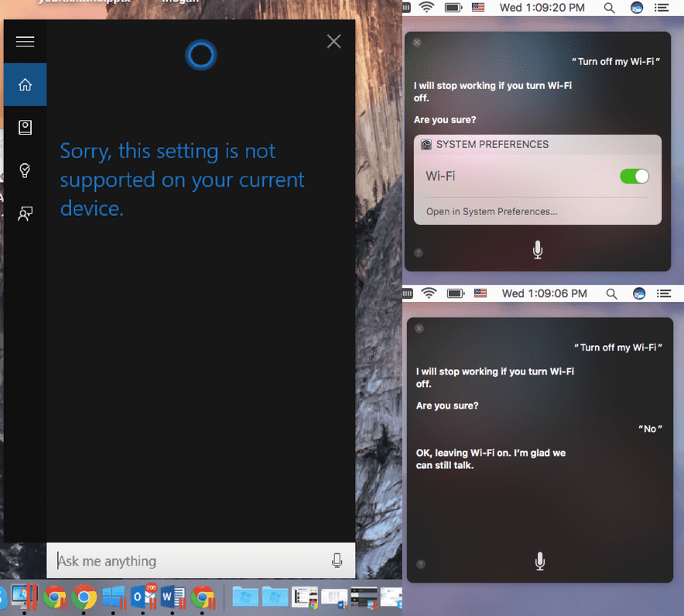
Task: Tap the microphone in the upper Siri window
Action: point(538,249)
